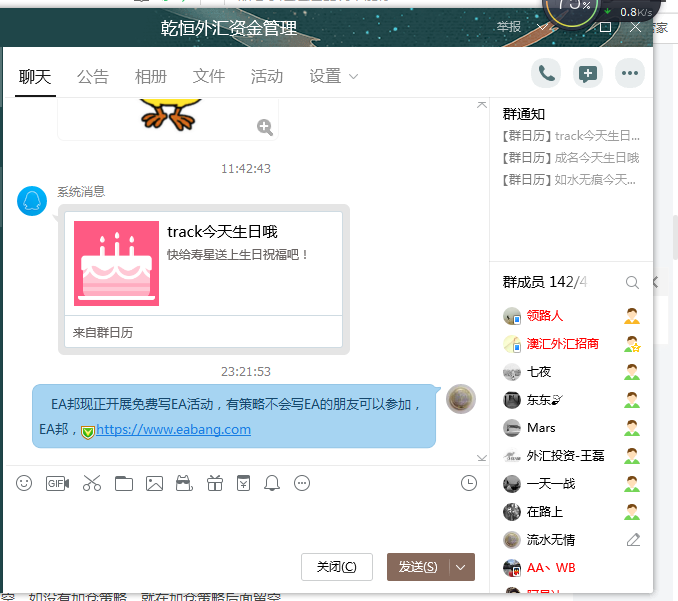The height and width of the screenshot is (601, 678).
Task: Open the eabang.com link in message
Action: (x=173, y=430)
